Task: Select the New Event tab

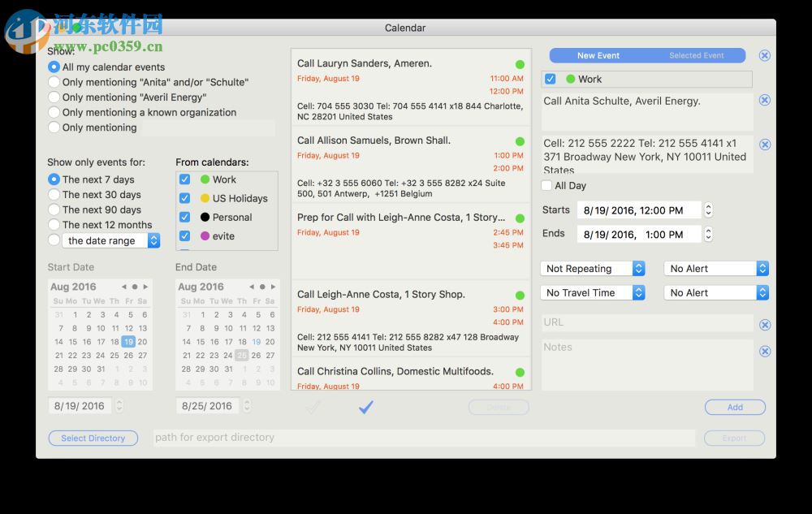Action: point(598,55)
